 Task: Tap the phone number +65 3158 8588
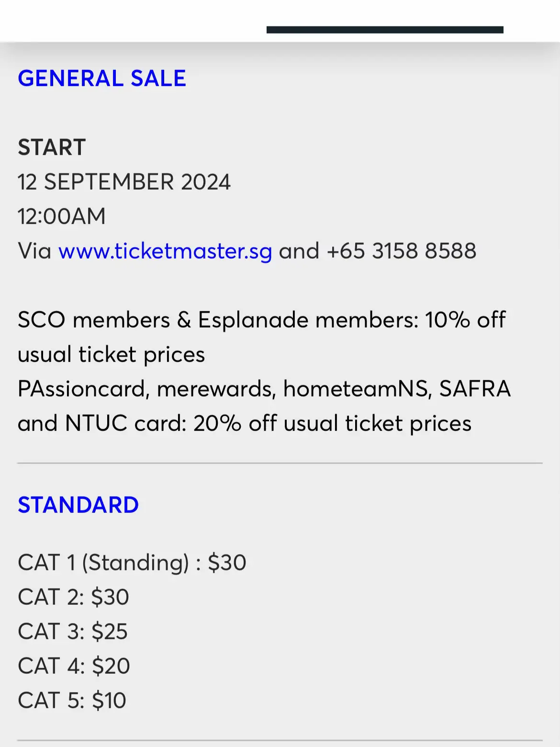click(401, 251)
